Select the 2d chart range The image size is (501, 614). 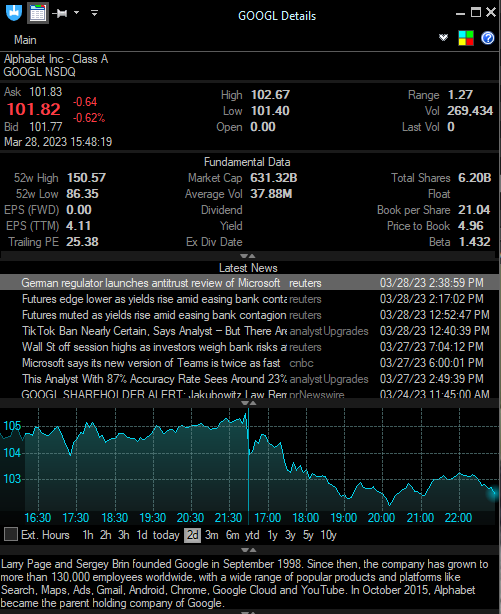click(192, 535)
